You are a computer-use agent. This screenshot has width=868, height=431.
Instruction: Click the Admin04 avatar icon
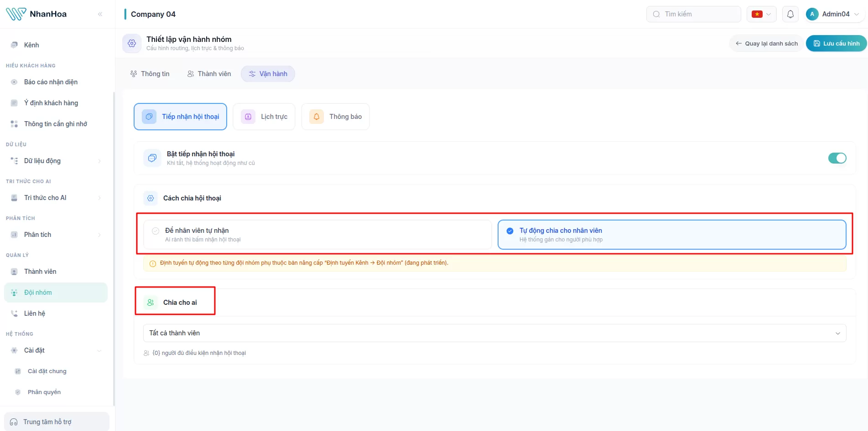click(812, 14)
